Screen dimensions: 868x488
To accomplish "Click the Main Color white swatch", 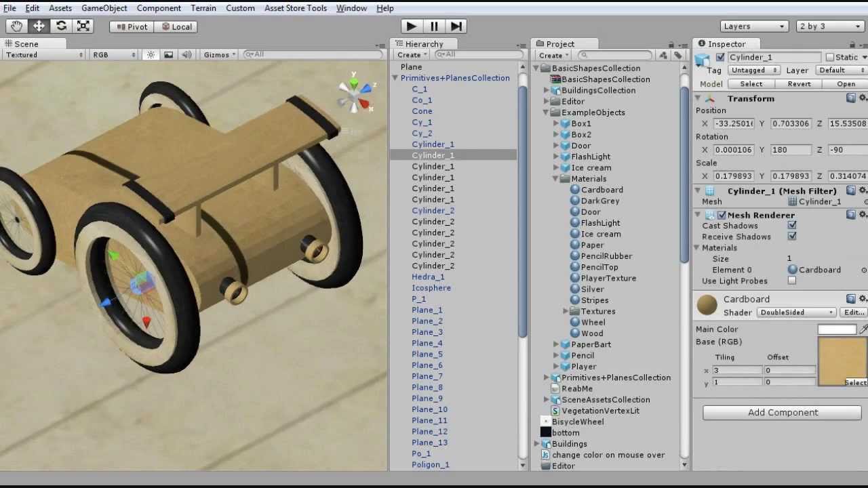I will point(837,329).
